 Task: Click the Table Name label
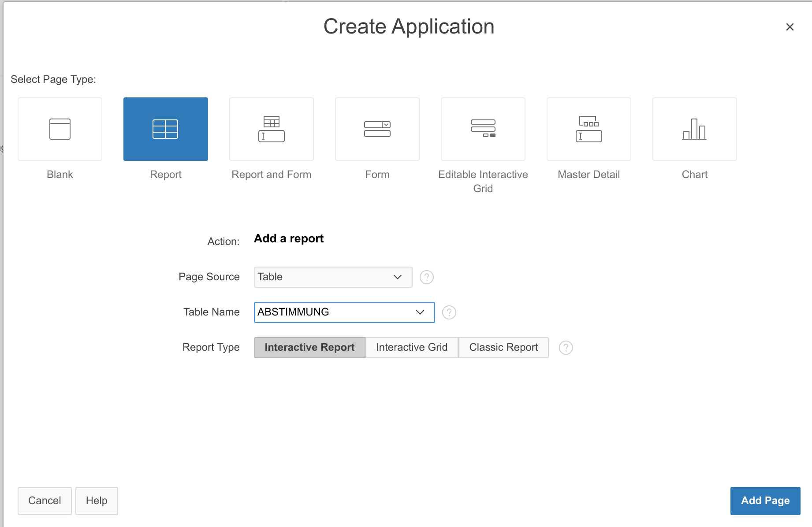[212, 312]
